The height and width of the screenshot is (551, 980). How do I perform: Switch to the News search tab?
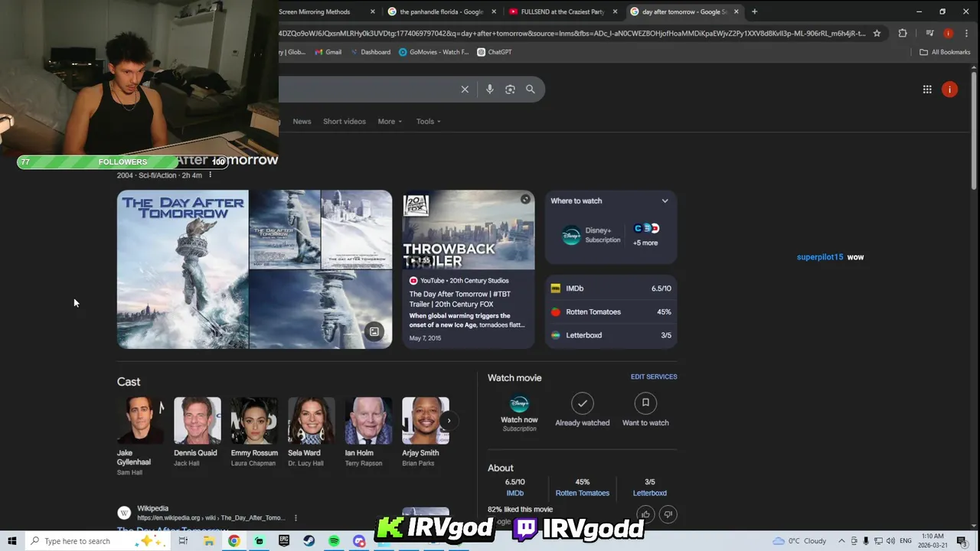click(302, 121)
